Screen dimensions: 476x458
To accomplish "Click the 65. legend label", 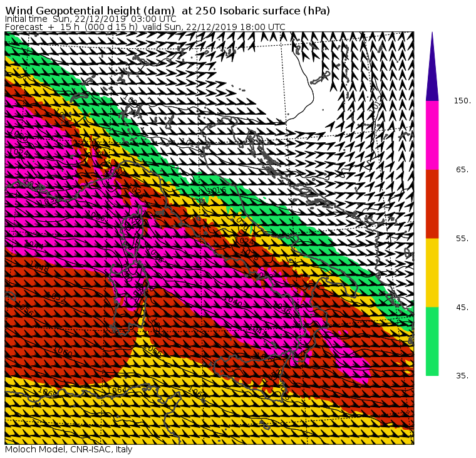I will pyautogui.click(x=462, y=169).
